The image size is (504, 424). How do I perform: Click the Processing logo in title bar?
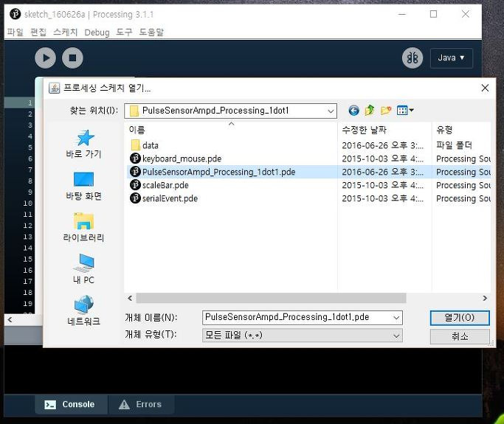15,14
